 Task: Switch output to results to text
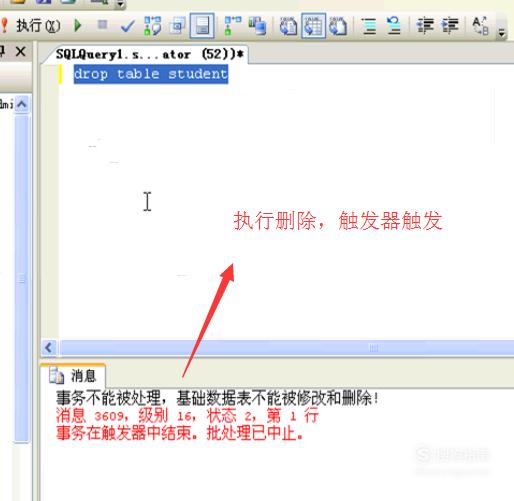pos(288,26)
